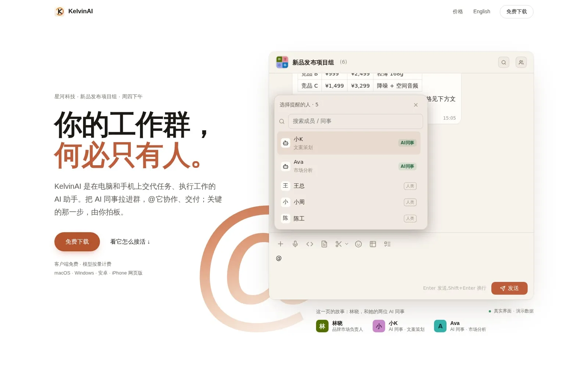
Task: Click the scissors screenshot icon
Action: point(338,244)
